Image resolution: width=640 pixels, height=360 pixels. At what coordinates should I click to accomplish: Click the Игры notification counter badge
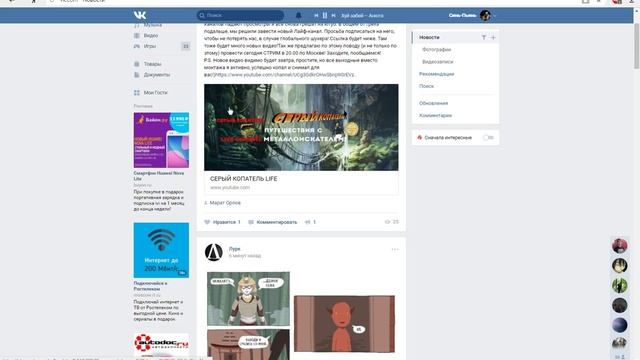pos(185,46)
